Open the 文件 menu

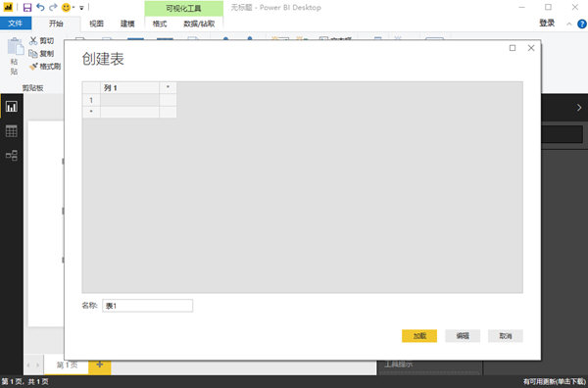[x=16, y=24]
